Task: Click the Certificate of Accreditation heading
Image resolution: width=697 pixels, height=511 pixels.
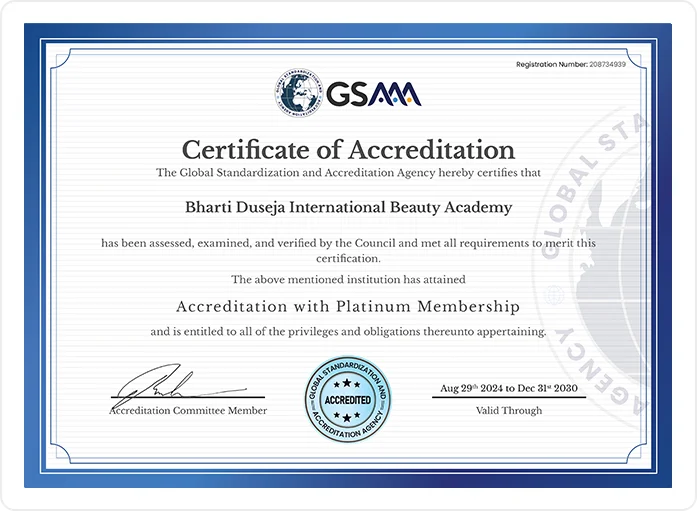Action: 348,150
